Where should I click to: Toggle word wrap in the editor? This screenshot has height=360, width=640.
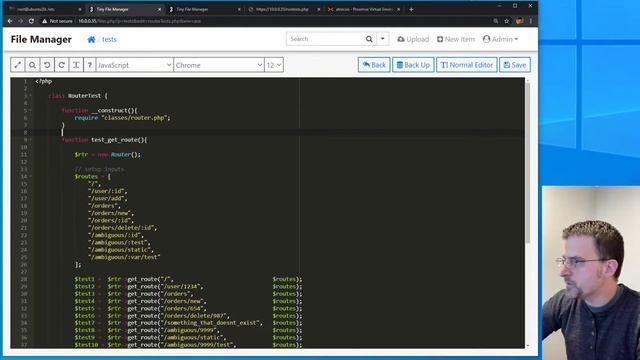tap(76, 65)
